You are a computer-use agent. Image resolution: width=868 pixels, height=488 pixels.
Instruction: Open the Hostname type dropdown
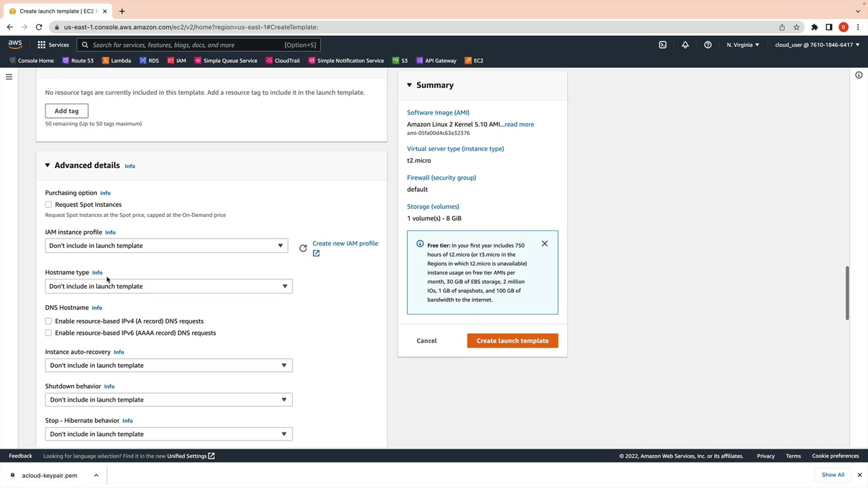click(x=169, y=286)
